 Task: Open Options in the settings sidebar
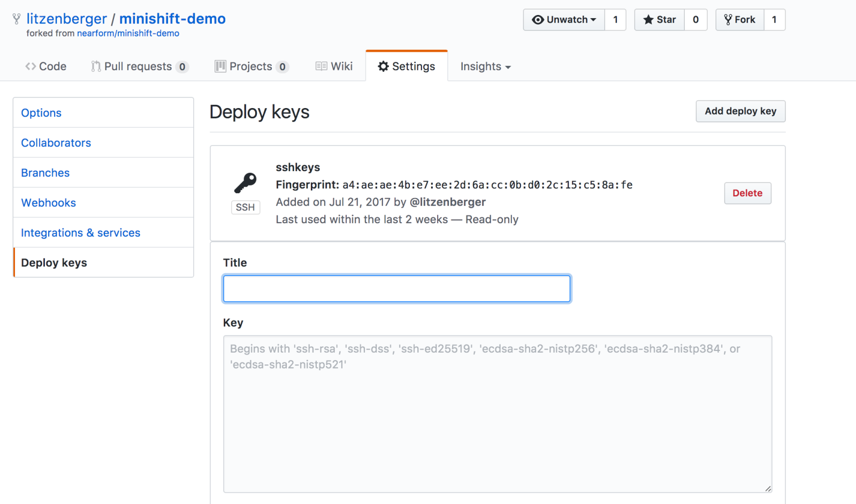103,113
